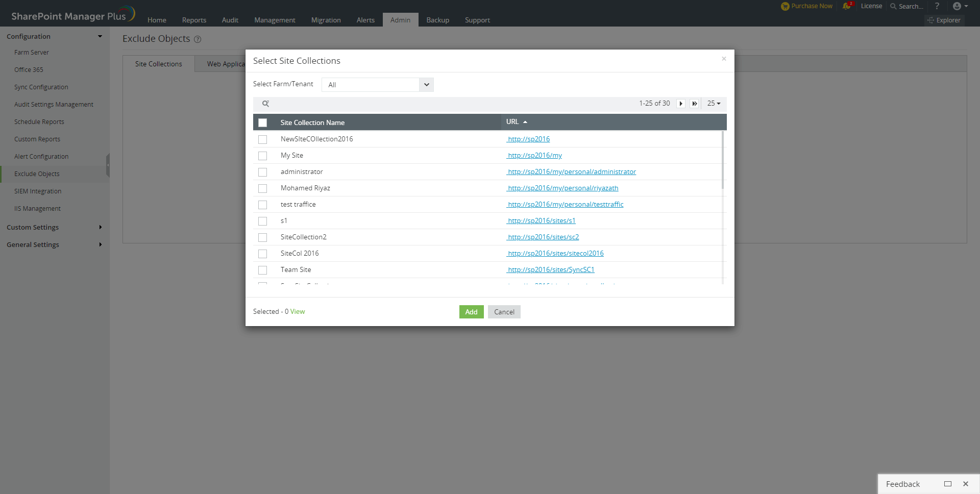Open the help question mark in top bar

pyautogui.click(x=937, y=6)
